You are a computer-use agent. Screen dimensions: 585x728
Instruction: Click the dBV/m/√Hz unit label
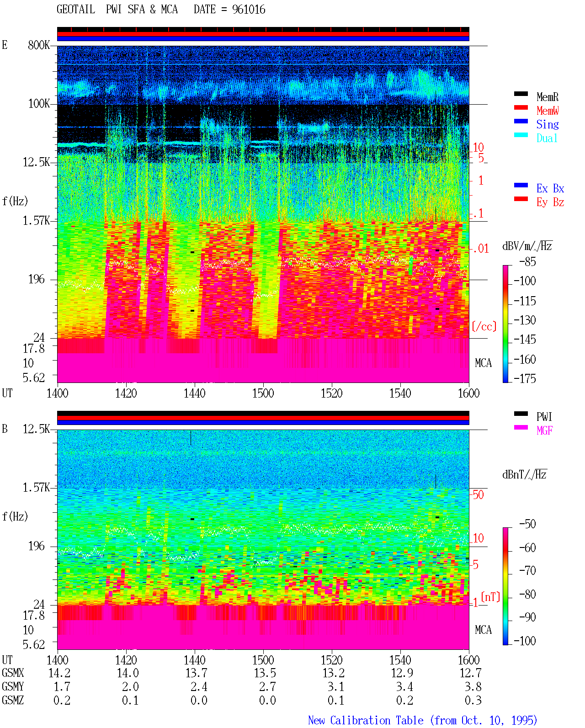527,246
